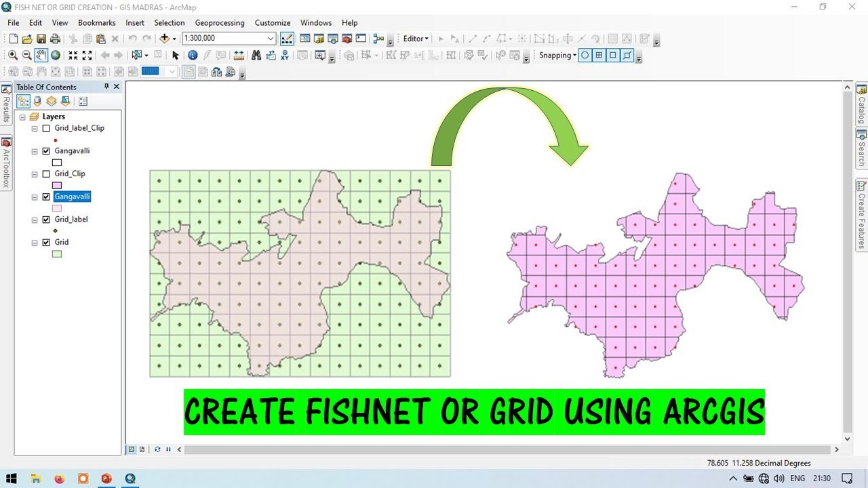Choose the Select Elements black arrow tool
The image size is (868, 488).
pos(176,55)
